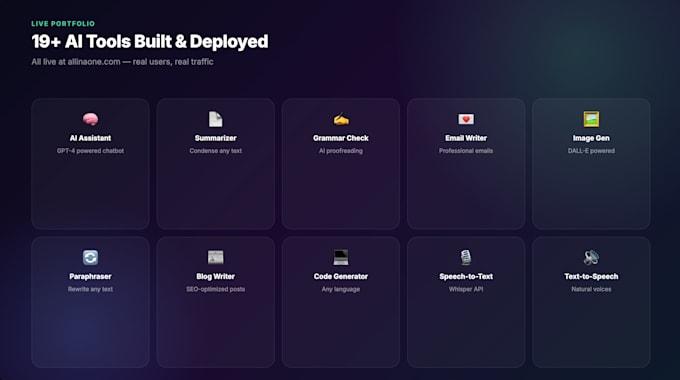Select the Text-to-Speech title
680x380 pixels.
[x=591, y=276]
